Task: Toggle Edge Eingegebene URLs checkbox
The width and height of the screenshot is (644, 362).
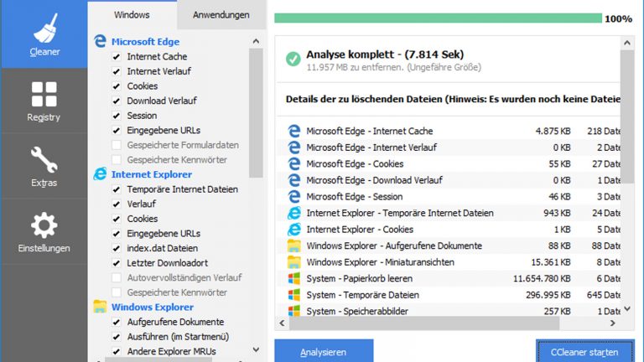Action: click(117, 131)
